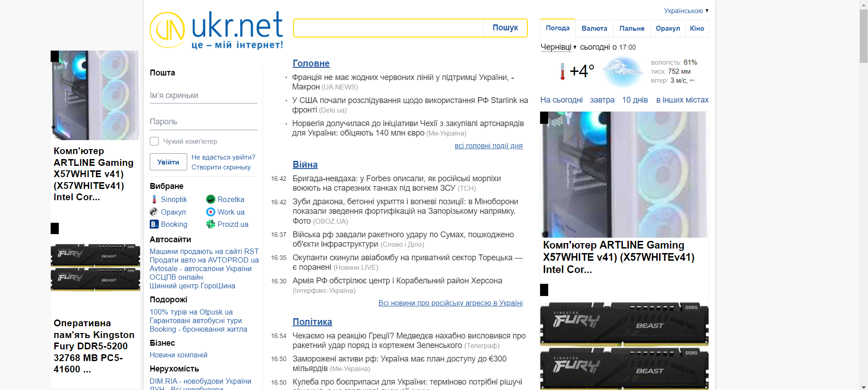Click the Booking blue B icon
The height and width of the screenshot is (390, 868).
[154, 224]
